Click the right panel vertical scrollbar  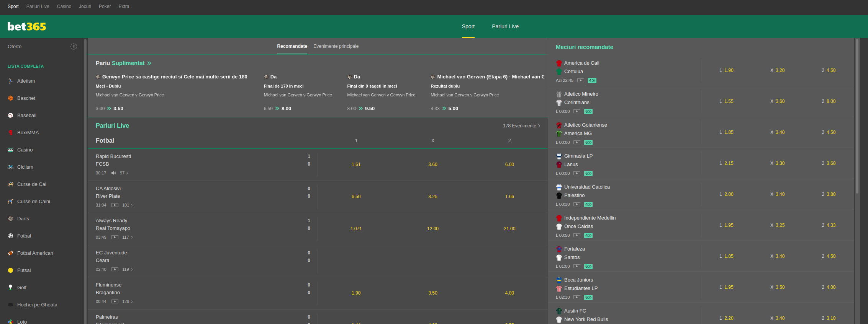857,115
